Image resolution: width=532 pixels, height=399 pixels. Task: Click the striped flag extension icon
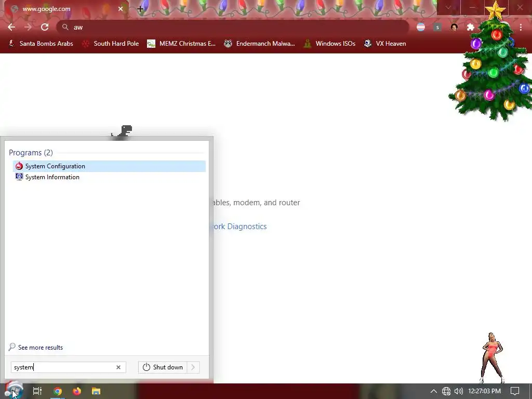[421, 27]
